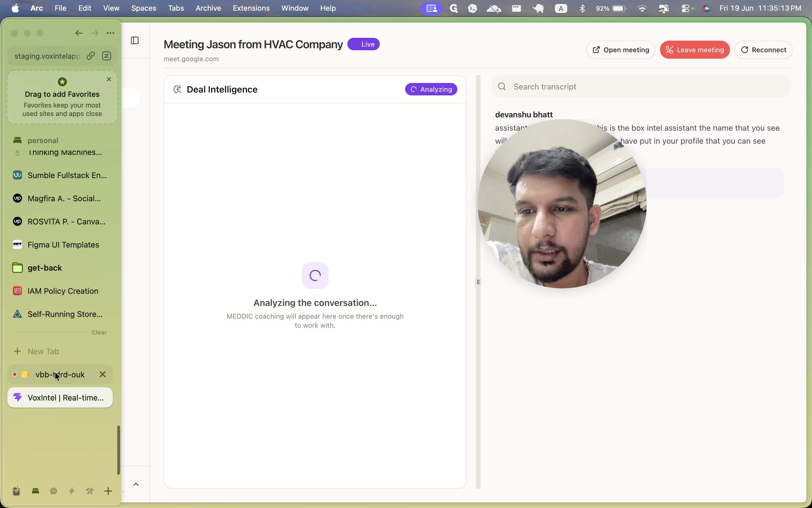Focus the Search transcript field

(641, 87)
